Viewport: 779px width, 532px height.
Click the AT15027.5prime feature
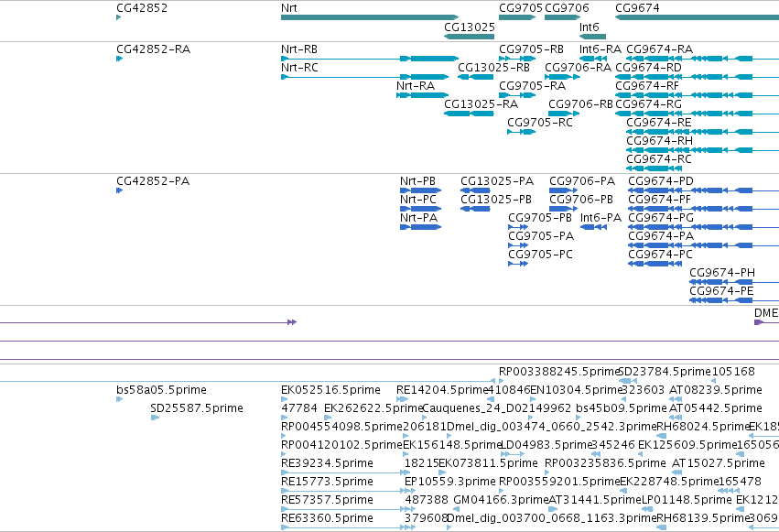point(676,472)
